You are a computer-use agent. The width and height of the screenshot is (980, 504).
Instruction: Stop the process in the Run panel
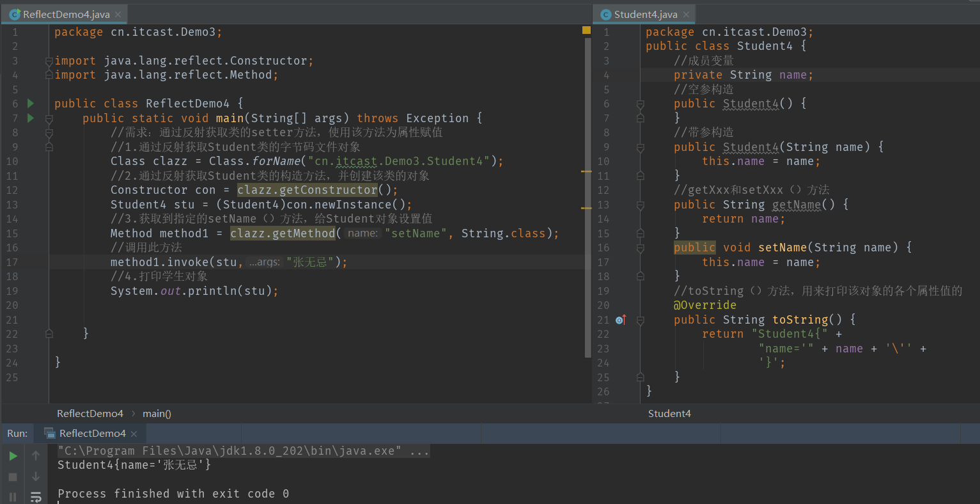click(x=13, y=476)
